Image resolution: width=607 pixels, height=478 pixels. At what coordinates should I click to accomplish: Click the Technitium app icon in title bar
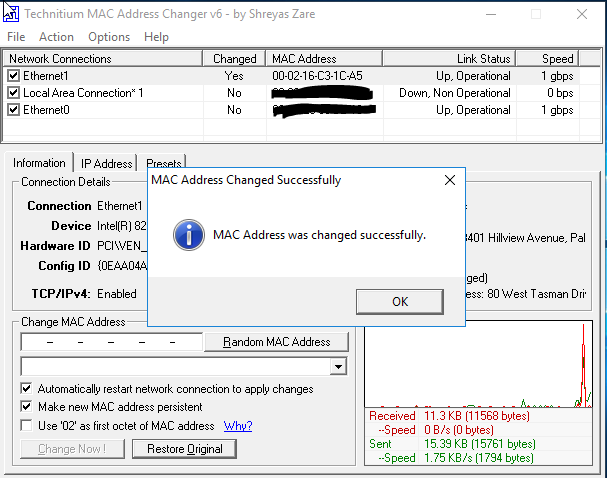coord(11,13)
